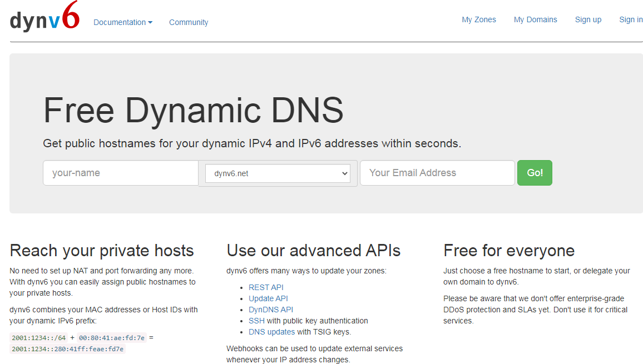
Task: Click the 'Get public hostnames' tagline
Action: 252,143
